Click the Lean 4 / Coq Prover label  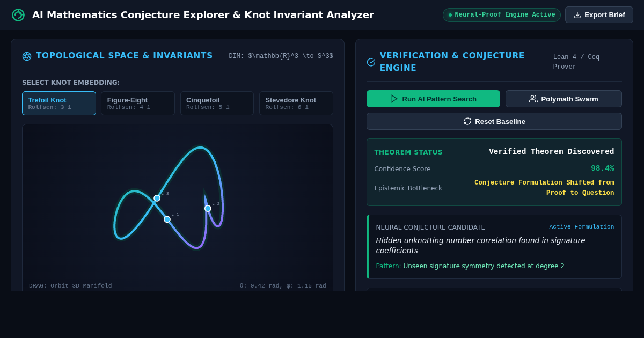point(576,62)
